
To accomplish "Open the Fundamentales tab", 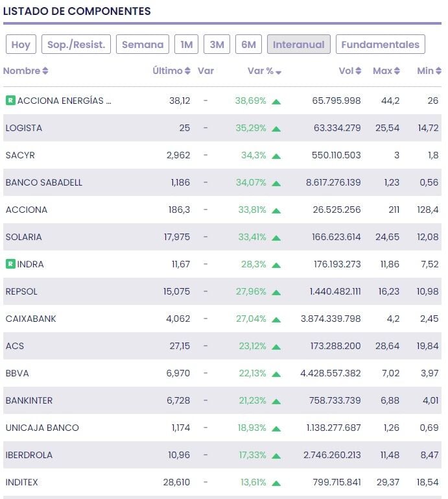I will [x=380, y=44].
